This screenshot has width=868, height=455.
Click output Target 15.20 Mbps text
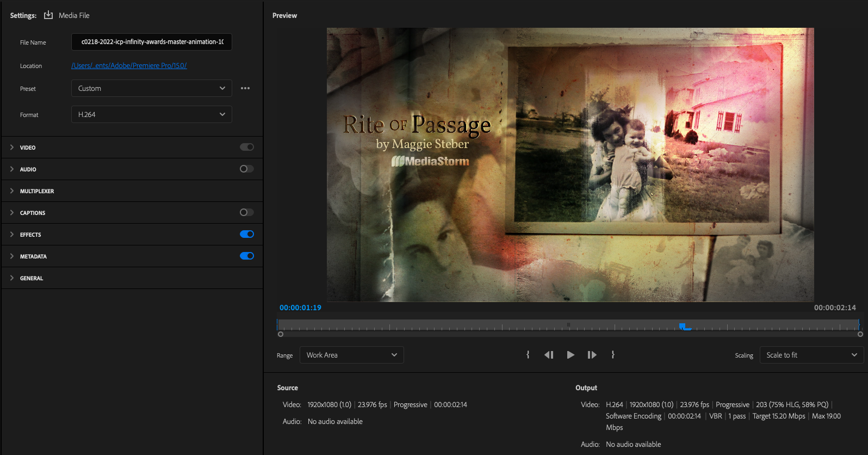[x=779, y=416]
